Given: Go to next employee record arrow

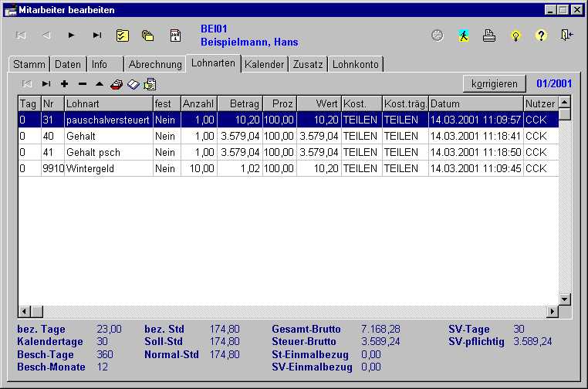Looking at the screenshot, I should 71,36.
